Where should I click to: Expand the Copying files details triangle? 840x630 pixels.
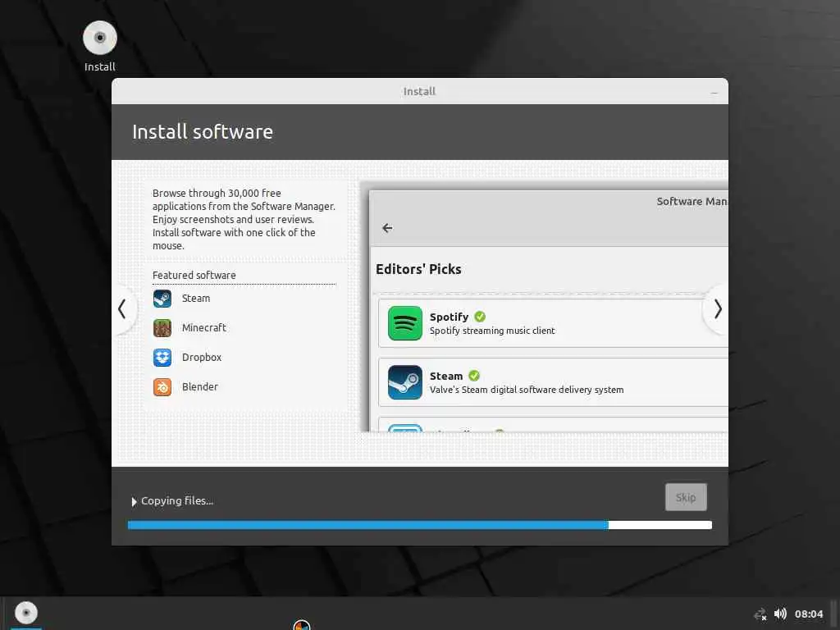click(134, 502)
